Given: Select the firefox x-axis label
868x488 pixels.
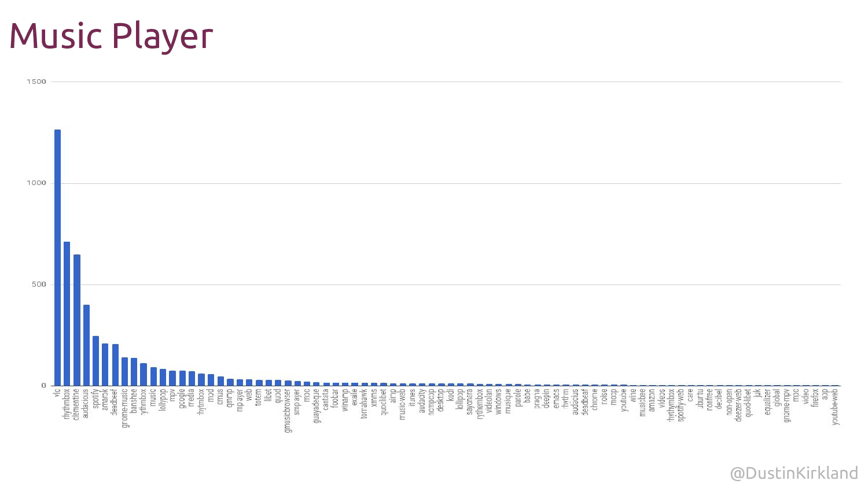Looking at the screenshot, I should click(x=815, y=398).
